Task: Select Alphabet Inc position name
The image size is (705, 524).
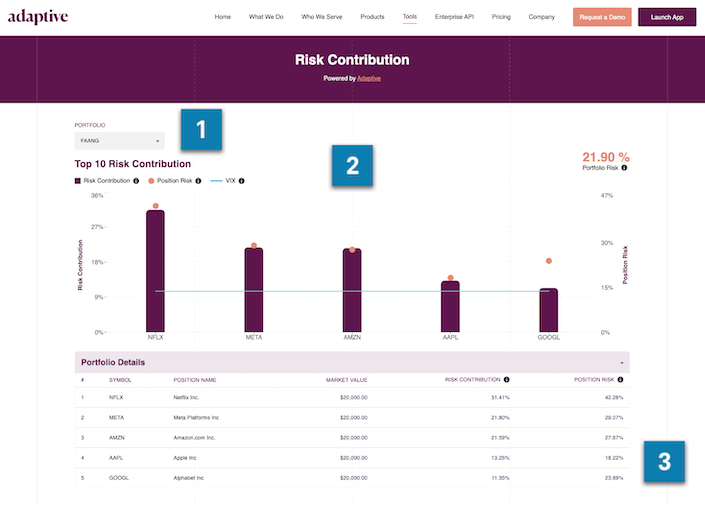Action: tap(188, 478)
